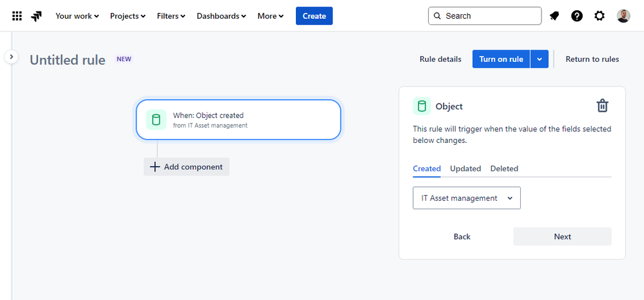Click the Object created trigger icon
Image resolution: width=644 pixels, height=300 pixels.
[x=156, y=120]
